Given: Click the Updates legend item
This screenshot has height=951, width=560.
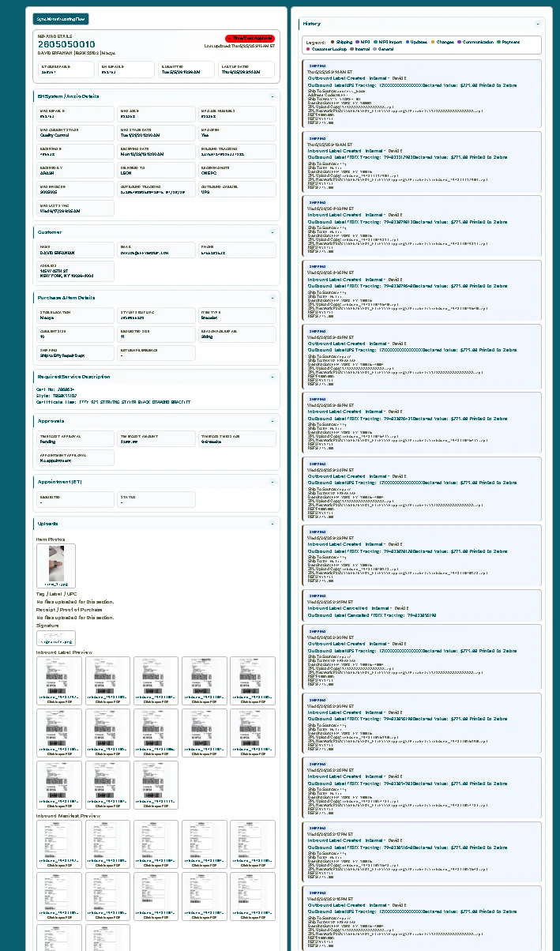Looking at the screenshot, I should coord(417,42).
